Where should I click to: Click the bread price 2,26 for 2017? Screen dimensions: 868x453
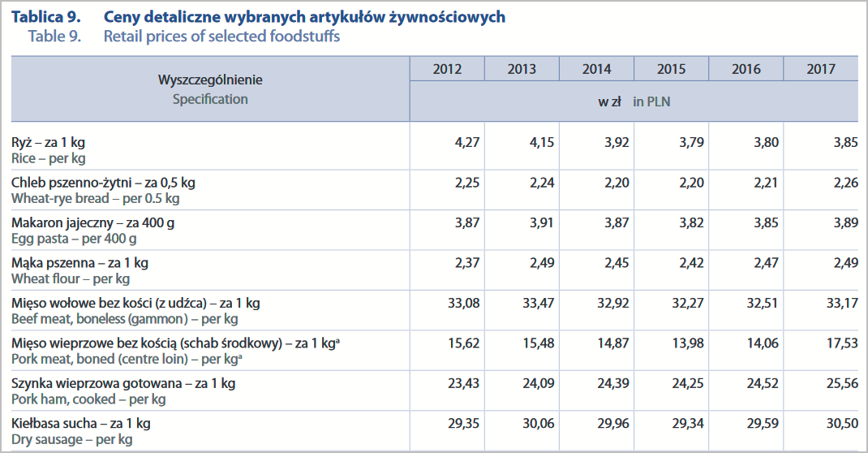[845, 183]
